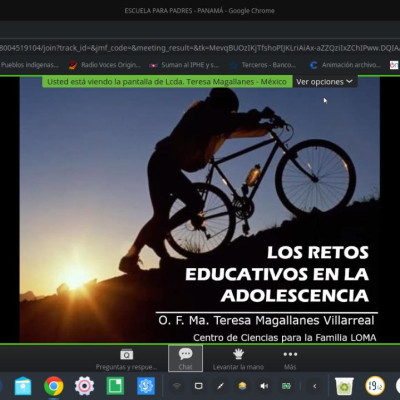This screenshot has width=400, height=400.
Task: Open the blue file manager taskbar icon
Action: [23, 386]
